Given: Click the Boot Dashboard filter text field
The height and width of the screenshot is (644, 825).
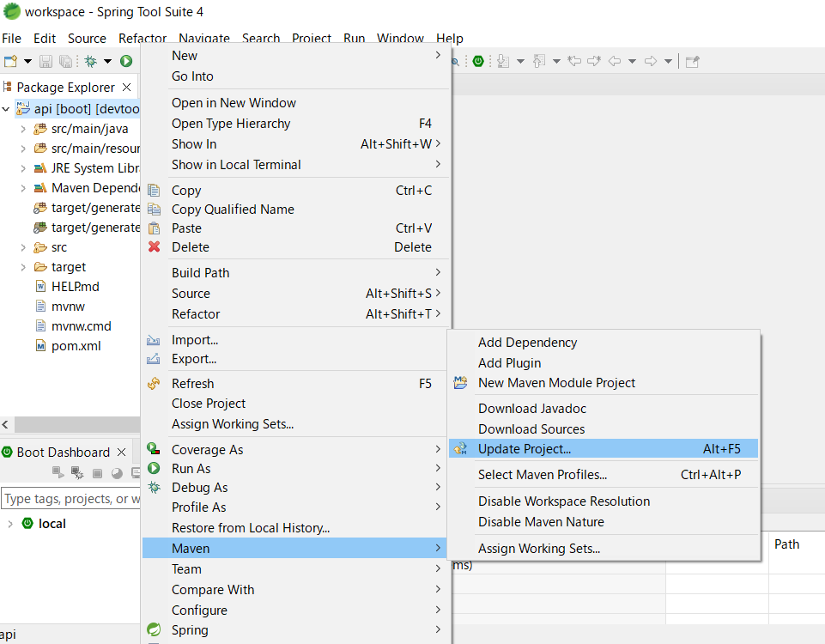Looking at the screenshot, I should 71,499.
